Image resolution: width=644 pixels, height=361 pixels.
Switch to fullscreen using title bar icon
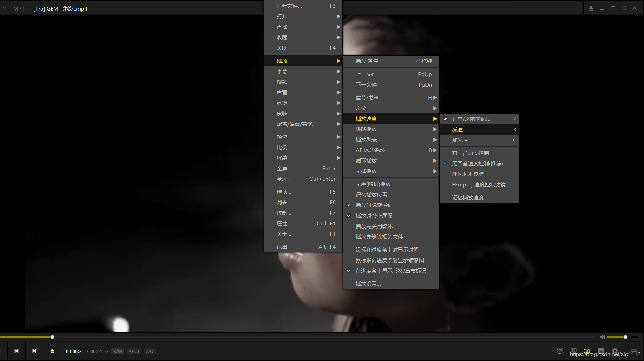(624, 8)
